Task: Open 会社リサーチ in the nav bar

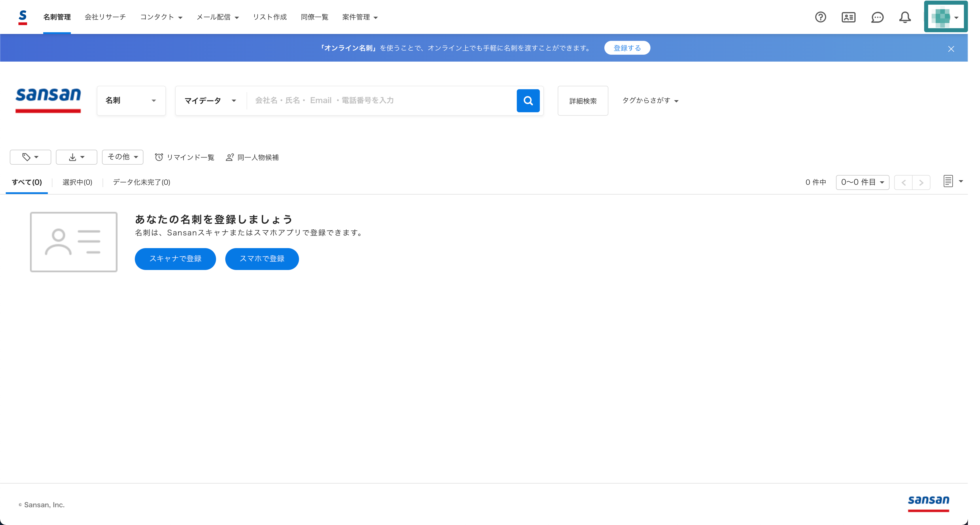Action: point(105,17)
